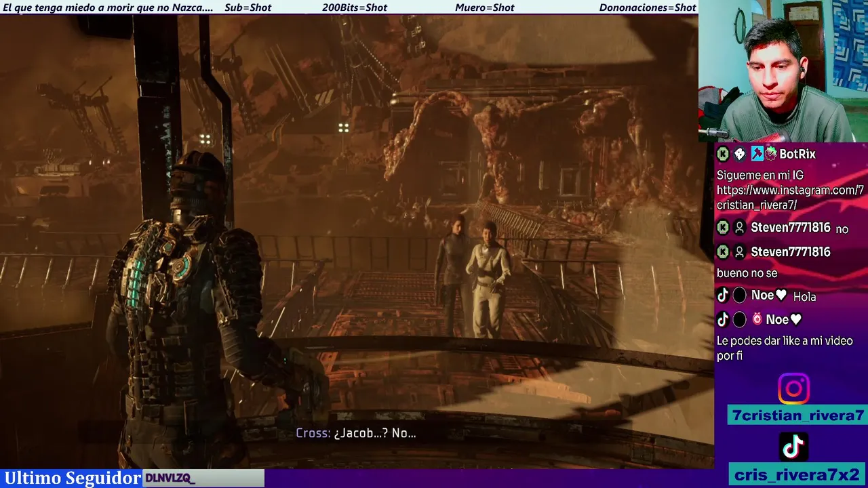This screenshot has height=488, width=868.
Task: Click the Kick badge on Steven7771816's "no" message
Action: tap(723, 228)
